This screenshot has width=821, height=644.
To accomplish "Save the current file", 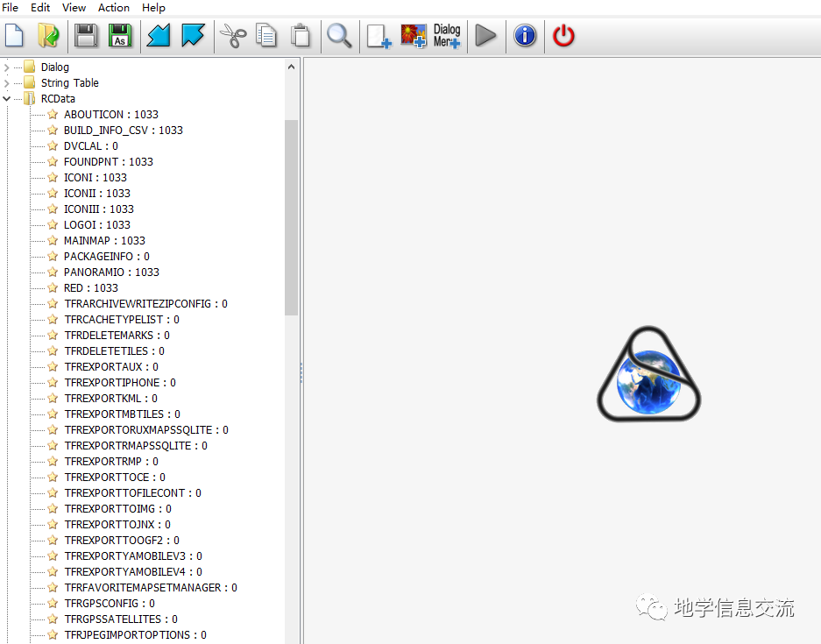I will 86,36.
